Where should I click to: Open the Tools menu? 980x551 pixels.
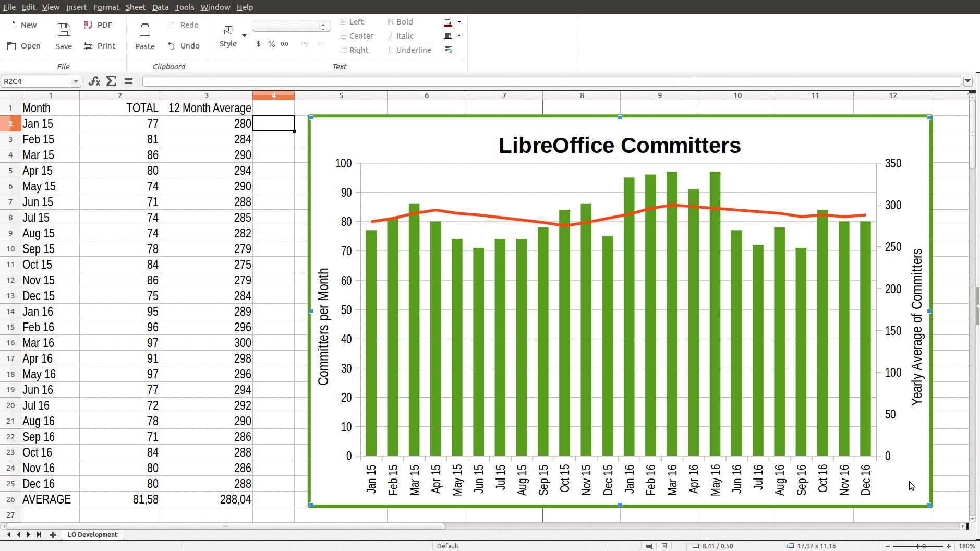click(x=185, y=7)
